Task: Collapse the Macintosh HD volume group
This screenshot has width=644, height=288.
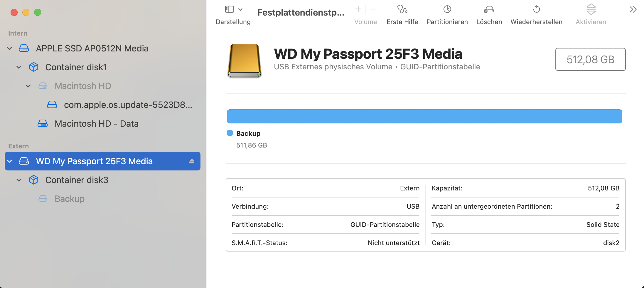Action: tap(28, 86)
